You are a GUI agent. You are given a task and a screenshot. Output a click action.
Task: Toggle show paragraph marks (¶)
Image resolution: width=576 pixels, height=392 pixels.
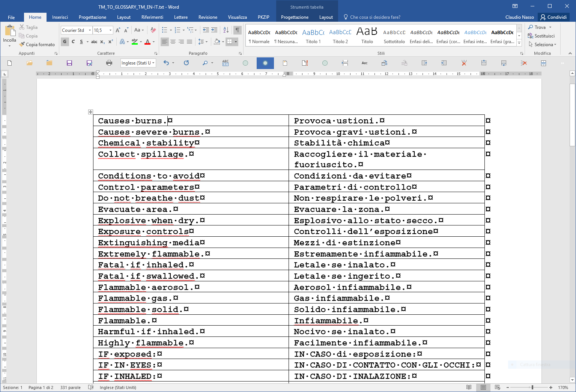(x=237, y=30)
